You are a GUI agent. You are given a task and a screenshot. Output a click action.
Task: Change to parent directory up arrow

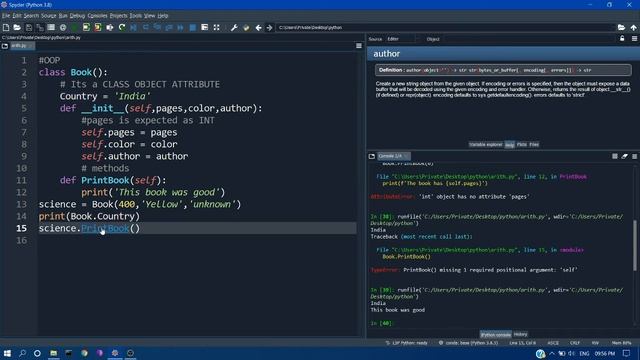(633, 27)
